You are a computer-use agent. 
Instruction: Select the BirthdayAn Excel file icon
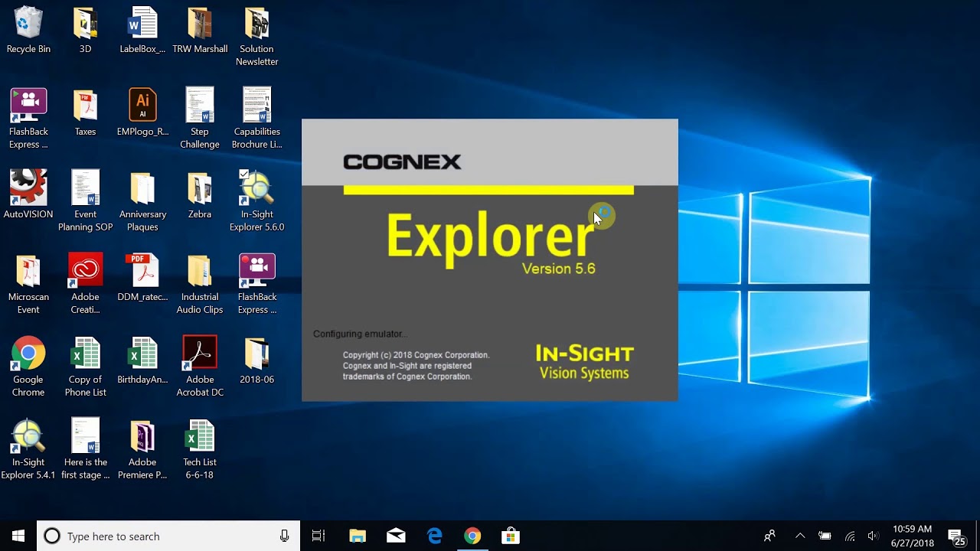tap(142, 354)
